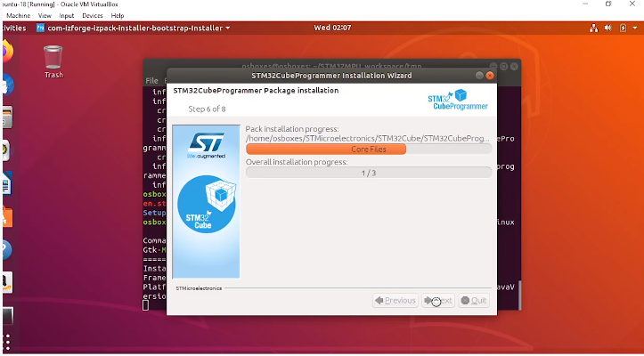Click the Core Files progress bar
Image resolution: width=644 pixels, height=356 pixels.
369,149
